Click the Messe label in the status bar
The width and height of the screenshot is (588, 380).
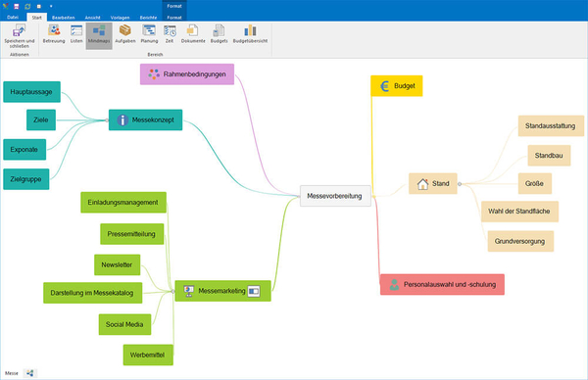tap(11, 373)
